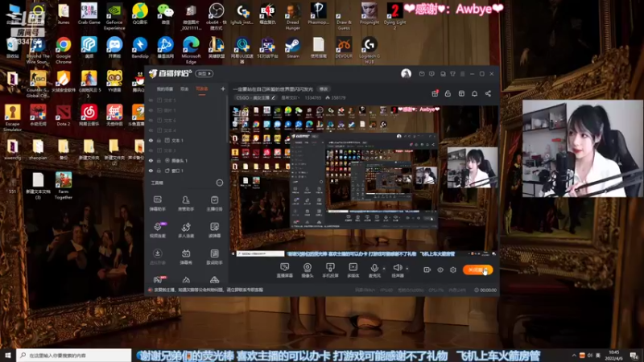Toggle visibility of the 文本 5 layer
Screen dimensions: 644x362
[x=151, y=100]
